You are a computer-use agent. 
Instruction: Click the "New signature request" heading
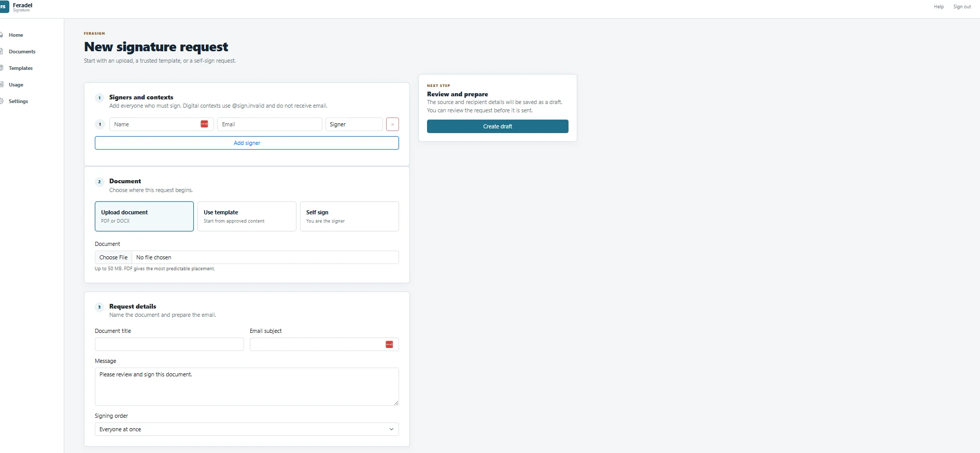click(x=156, y=47)
